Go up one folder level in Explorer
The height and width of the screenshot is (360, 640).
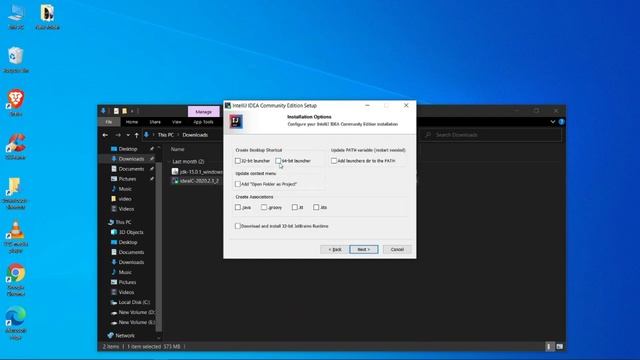pos(136,135)
